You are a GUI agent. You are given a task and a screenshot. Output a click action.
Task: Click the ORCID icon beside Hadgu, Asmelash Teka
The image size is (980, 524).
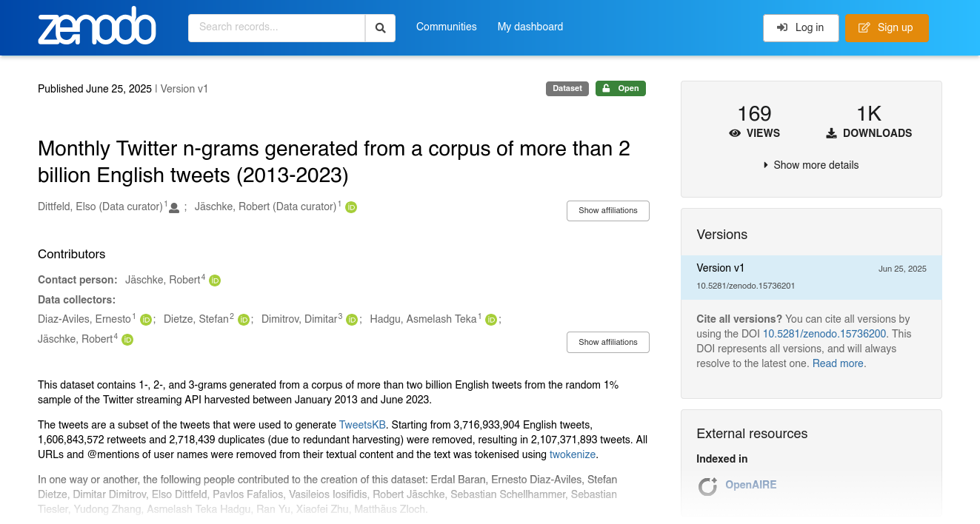(491, 319)
